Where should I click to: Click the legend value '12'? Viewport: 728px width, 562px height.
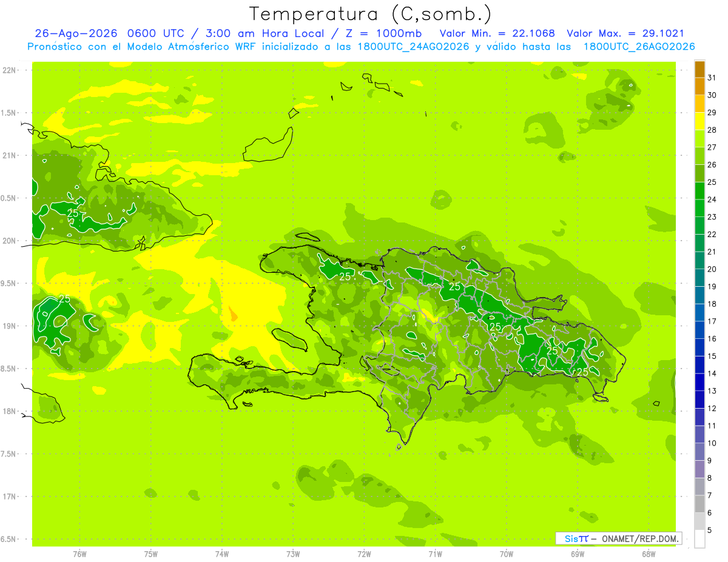(712, 408)
